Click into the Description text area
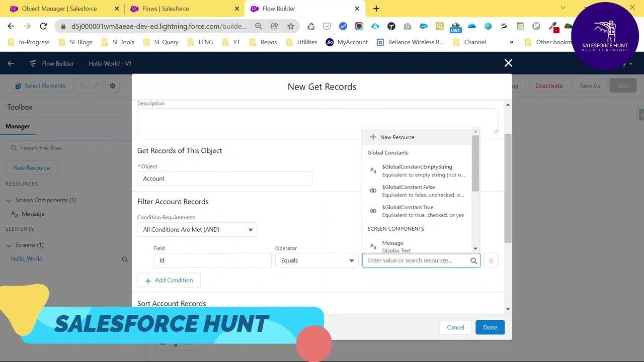This screenshot has width=644, height=362. coord(318,121)
